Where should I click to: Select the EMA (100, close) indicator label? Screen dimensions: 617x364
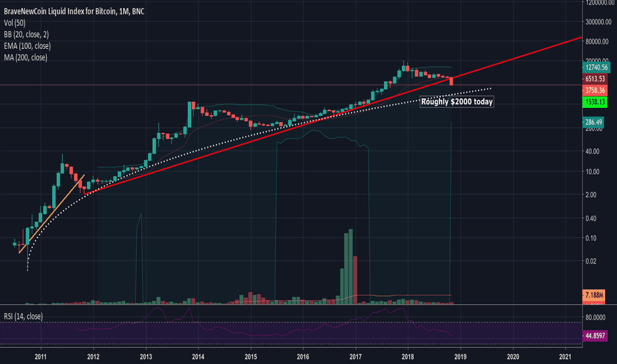[x=27, y=46]
